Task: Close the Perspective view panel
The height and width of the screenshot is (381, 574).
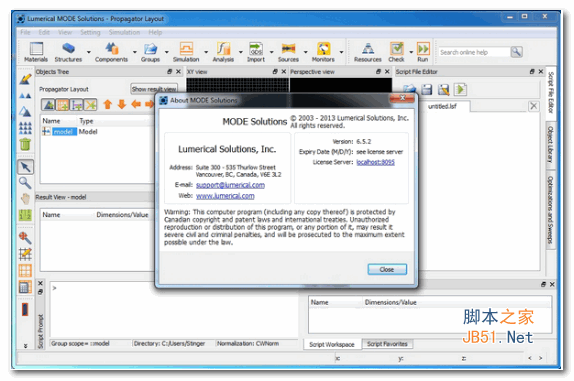Action: point(387,72)
